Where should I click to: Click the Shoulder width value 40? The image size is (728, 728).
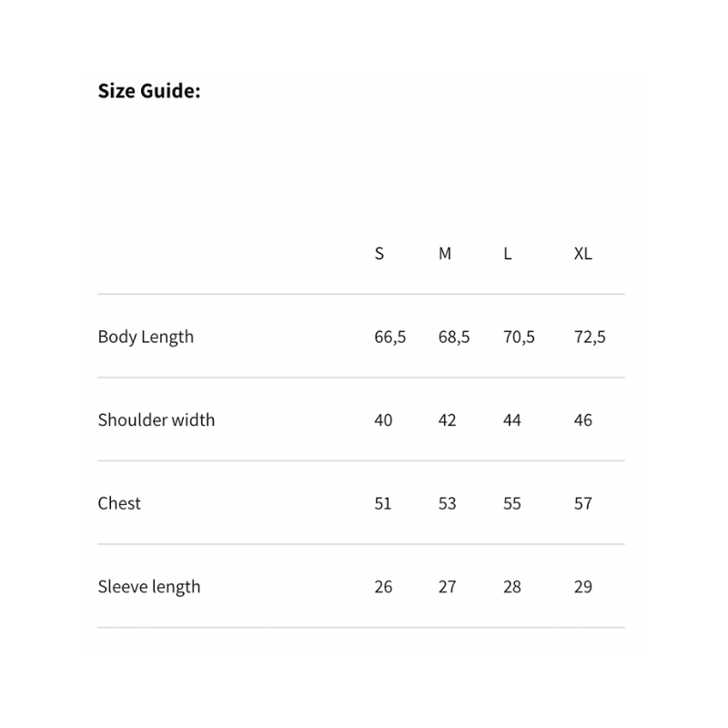[383, 420]
